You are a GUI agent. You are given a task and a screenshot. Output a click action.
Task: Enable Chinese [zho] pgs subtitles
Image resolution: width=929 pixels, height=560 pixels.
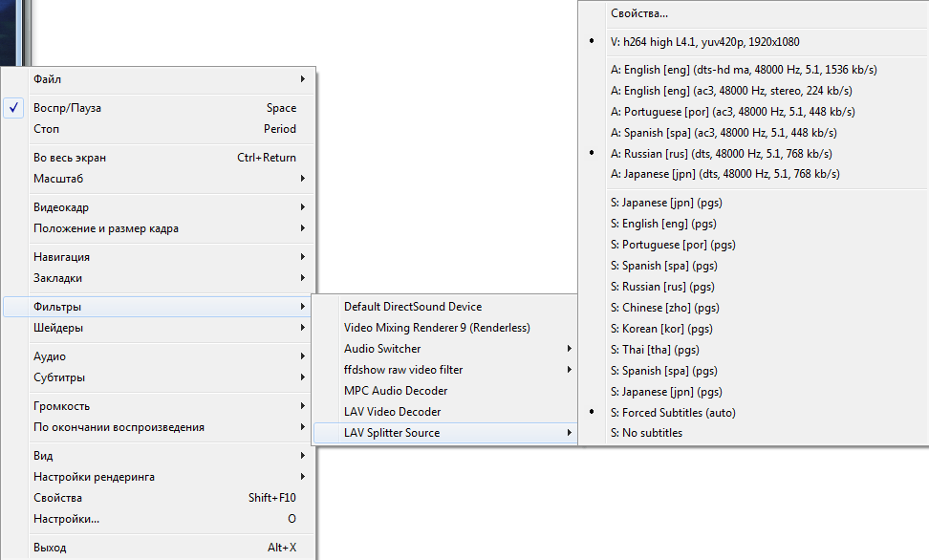[665, 308]
